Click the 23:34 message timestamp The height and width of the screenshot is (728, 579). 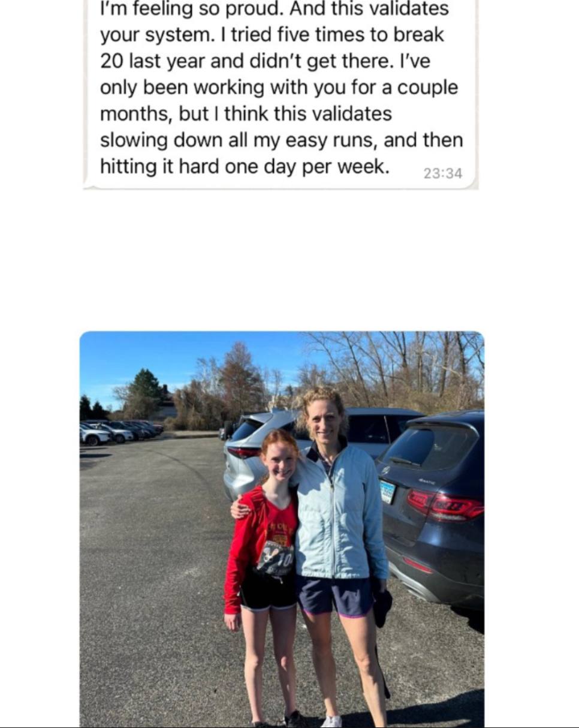pyautogui.click(x=443, y=173)
